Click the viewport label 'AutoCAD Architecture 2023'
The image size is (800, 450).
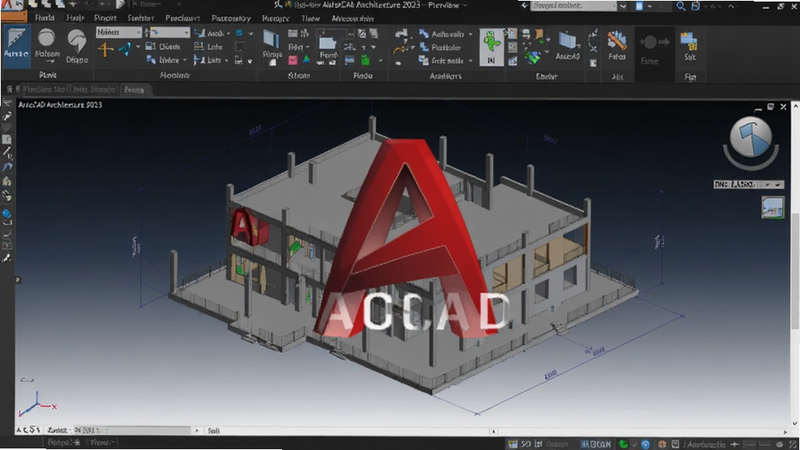(x=60, y=105)
